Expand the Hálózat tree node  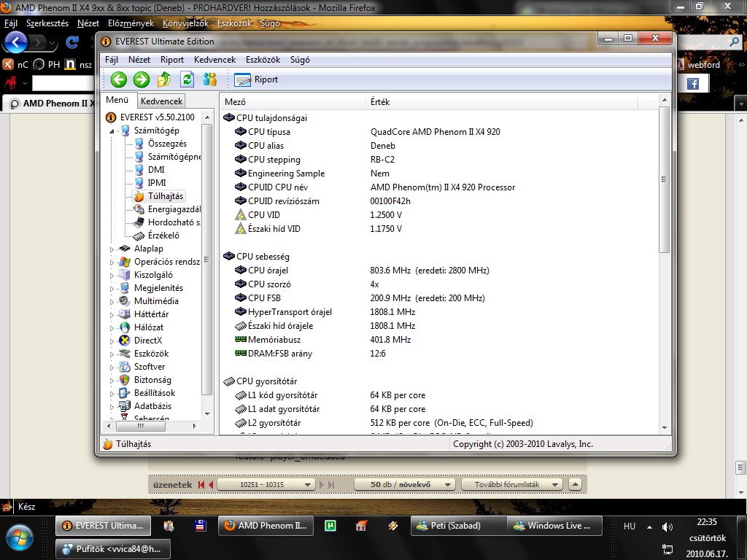click(x=112, y=328)
